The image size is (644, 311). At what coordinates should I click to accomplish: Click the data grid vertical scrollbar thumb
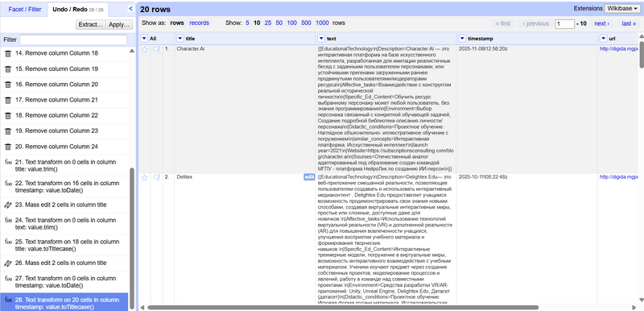(641, 54)
